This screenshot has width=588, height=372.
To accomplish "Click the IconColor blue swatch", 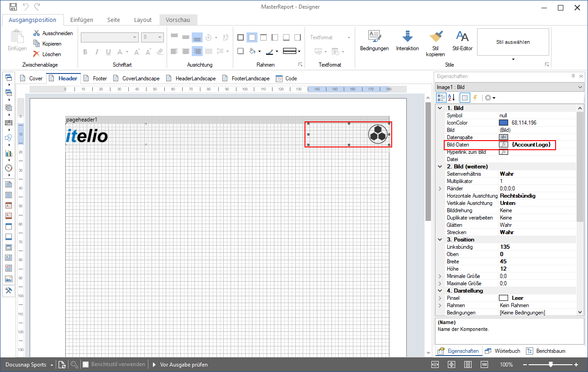I will click(x=504, y=123).
